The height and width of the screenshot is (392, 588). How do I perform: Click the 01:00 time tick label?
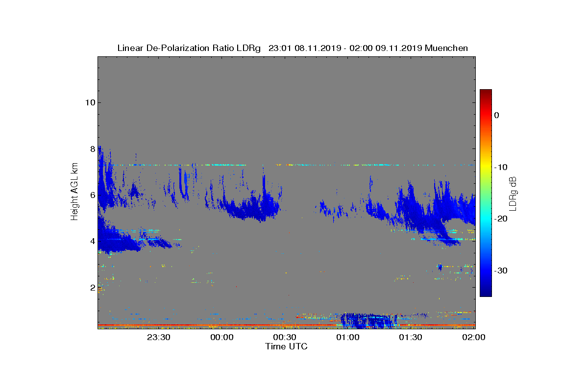pyautogui.click(x=348, y=337)
